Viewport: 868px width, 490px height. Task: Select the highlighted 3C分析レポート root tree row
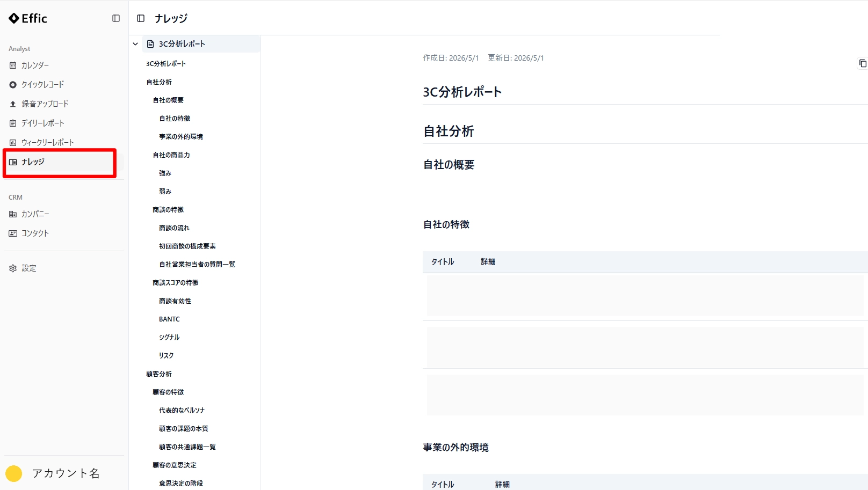[201, 44]
